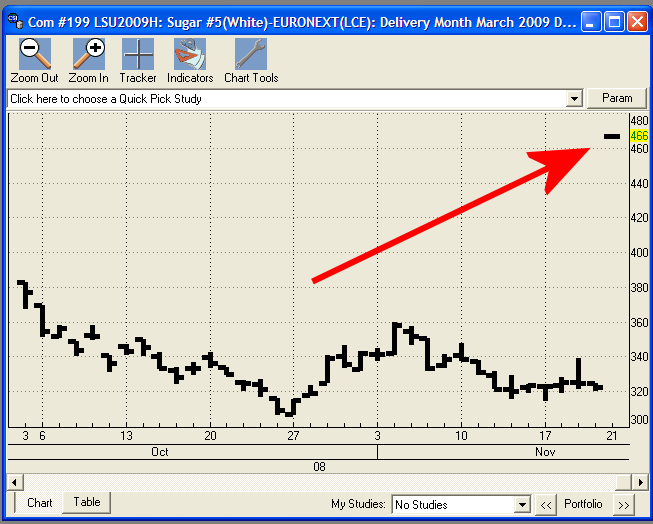The image size is (653, 524).
Task: Switch to the Table tab
Action: pos(87,502)
